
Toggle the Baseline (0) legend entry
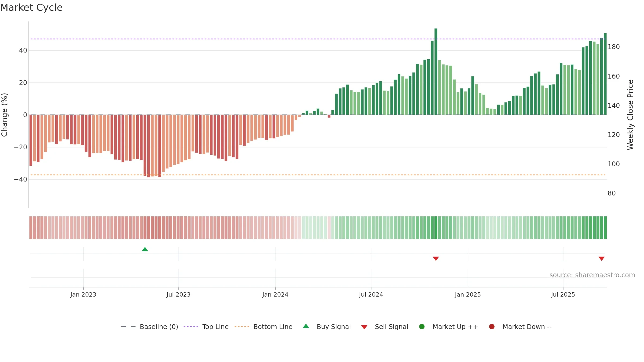149,327
